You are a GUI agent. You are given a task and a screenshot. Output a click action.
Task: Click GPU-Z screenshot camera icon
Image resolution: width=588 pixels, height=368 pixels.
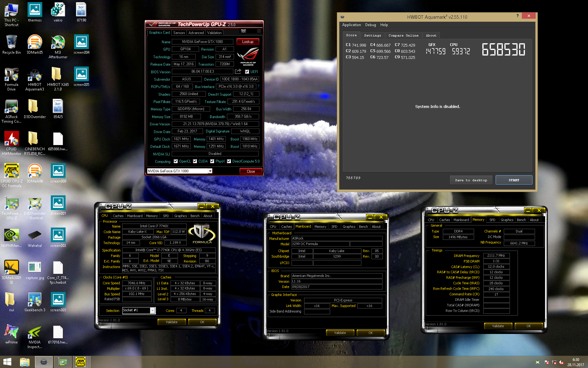click(x=243, y=31)
